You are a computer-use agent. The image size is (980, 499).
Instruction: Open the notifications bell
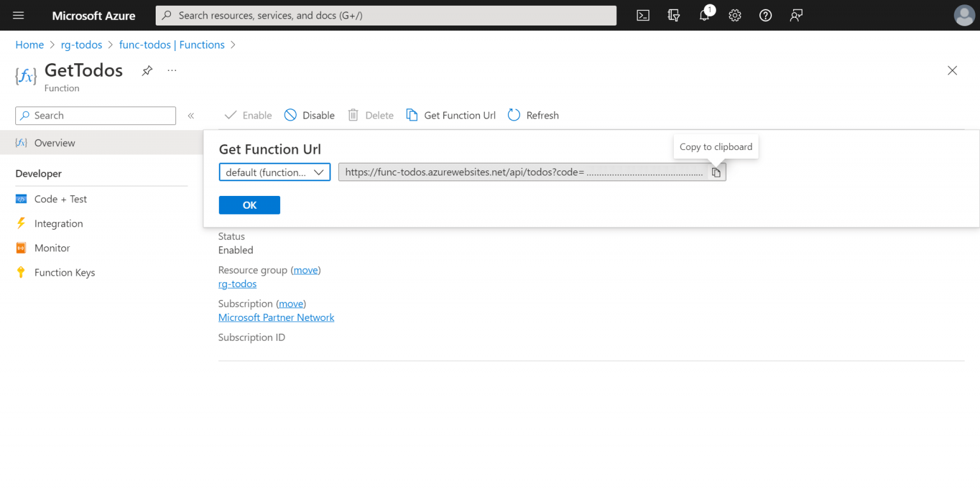coord(704,15)
